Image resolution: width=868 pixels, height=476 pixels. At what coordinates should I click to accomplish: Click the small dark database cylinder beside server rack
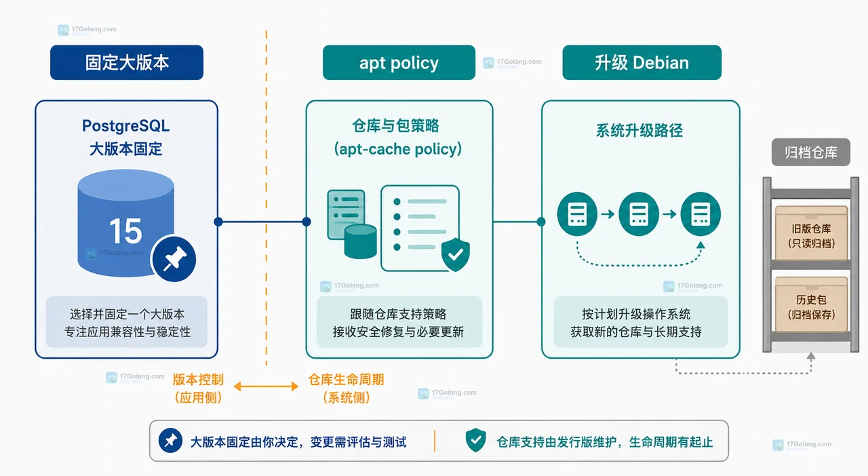point(360,242)
